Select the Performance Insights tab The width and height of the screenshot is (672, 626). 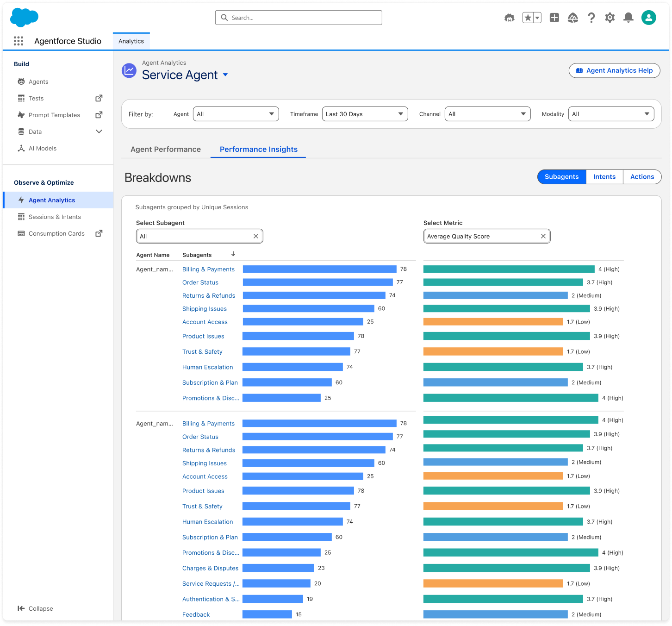[x=258, y=149]
